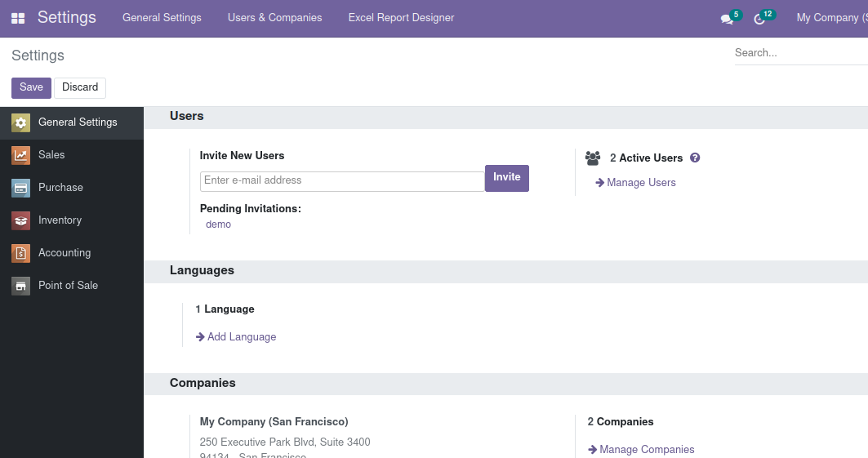This screenshot has width=868, height=458.
Task: Open the Inventory box icon
Action: (x=21, y=220)
